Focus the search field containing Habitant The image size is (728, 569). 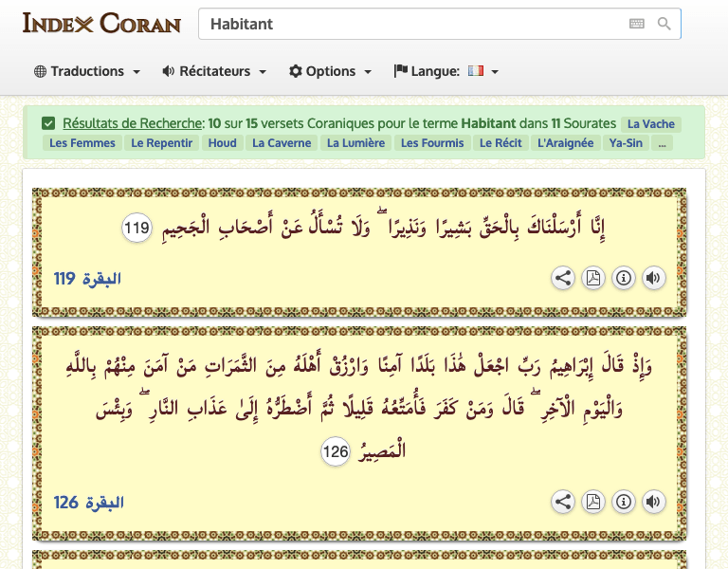(x=408, y=24)
